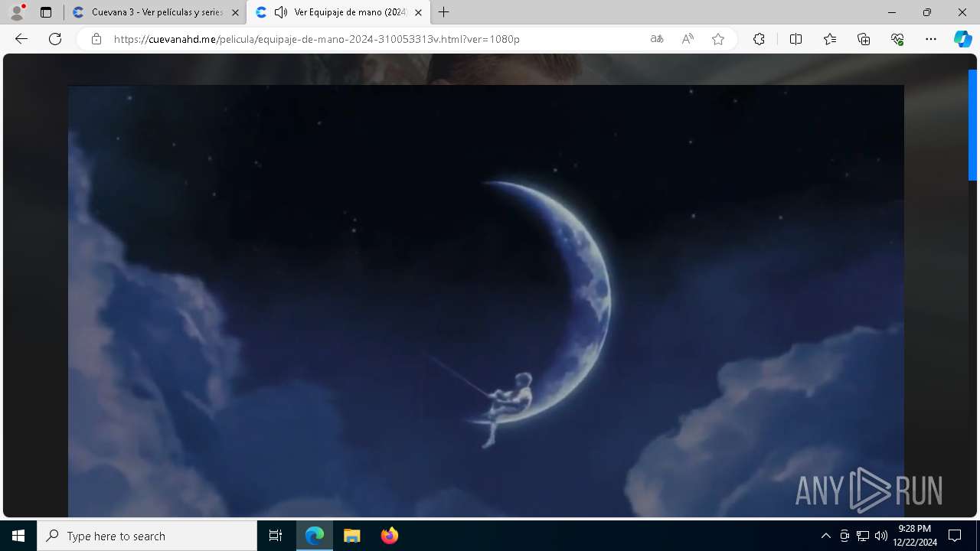Refresh the current page

[x=55, y=39]
